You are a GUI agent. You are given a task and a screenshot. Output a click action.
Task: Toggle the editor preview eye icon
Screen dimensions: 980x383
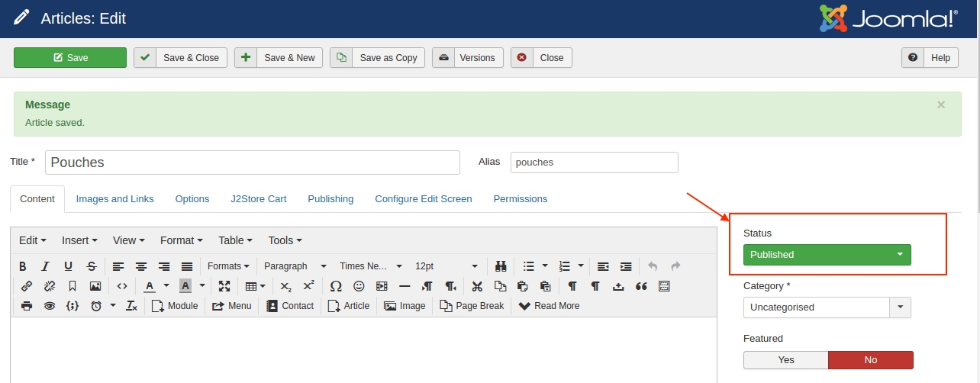50,306
